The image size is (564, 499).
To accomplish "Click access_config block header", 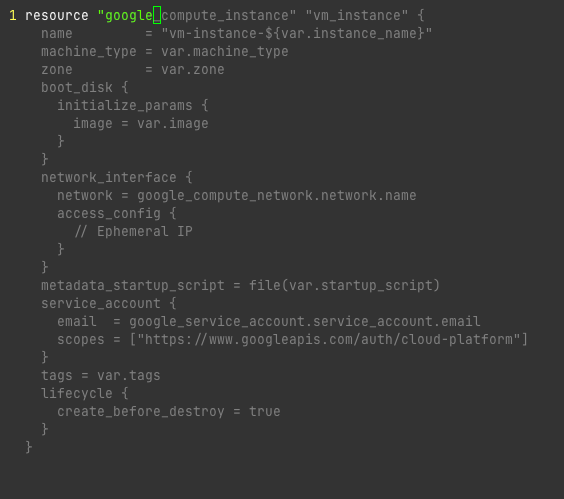I will tap(117, 213).
